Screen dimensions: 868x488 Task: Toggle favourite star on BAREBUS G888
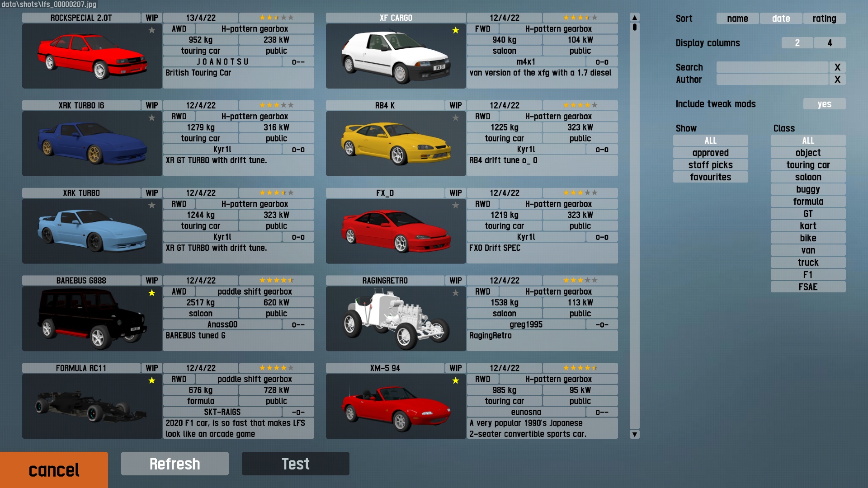pos(152,293)
